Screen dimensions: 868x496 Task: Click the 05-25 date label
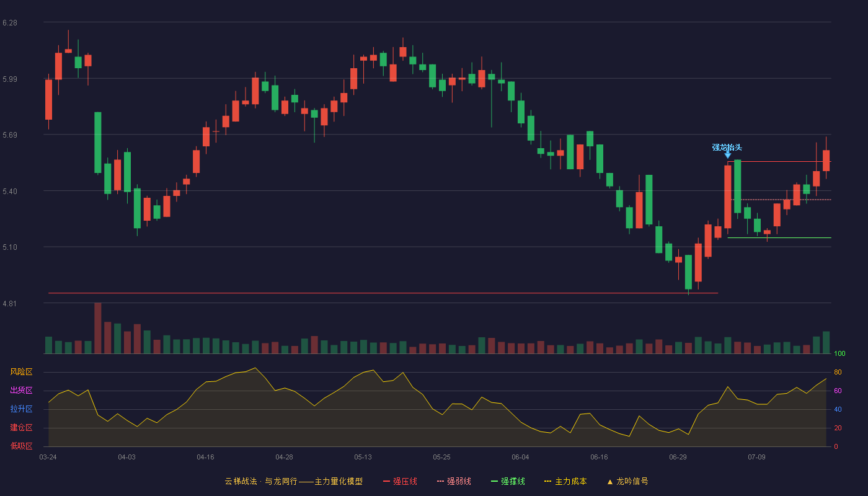441,457
